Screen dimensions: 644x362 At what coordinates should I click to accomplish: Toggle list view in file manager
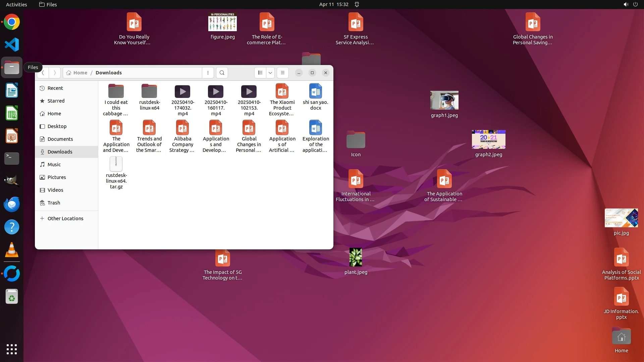coord(260,73)
